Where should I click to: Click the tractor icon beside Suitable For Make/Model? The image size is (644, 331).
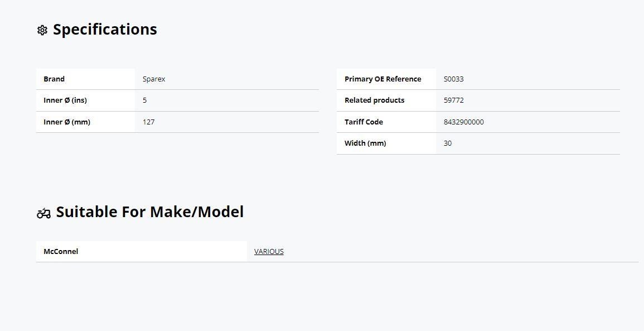pos(43,213)
